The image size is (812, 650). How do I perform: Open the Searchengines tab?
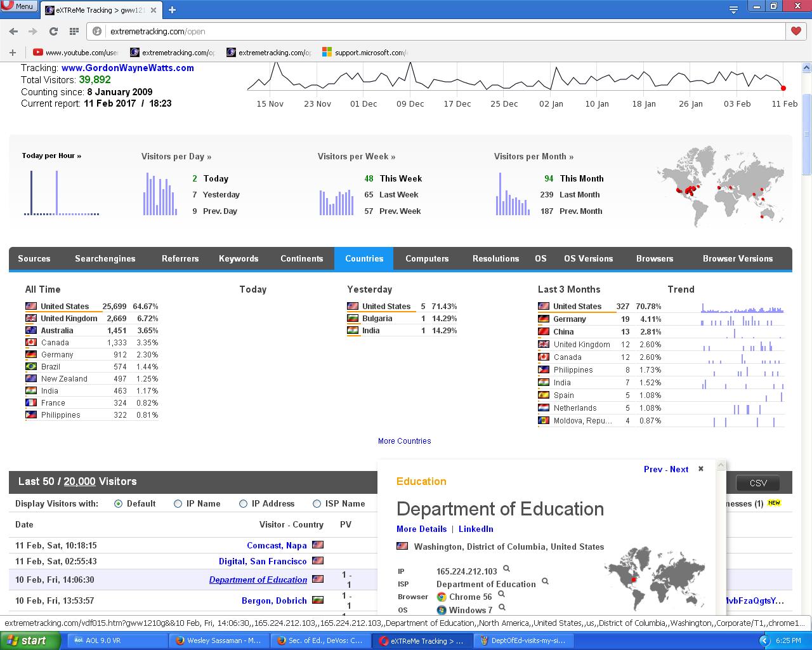coord(105,258)
